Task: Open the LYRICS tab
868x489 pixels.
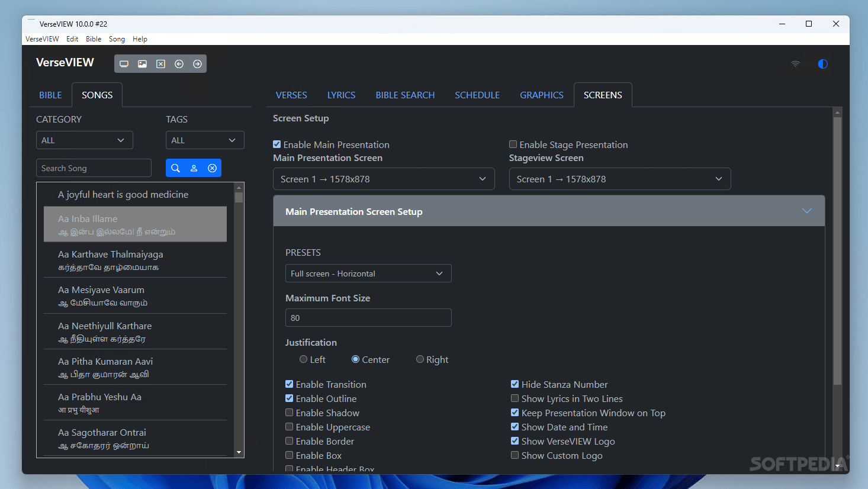Action: click(341, 95)
